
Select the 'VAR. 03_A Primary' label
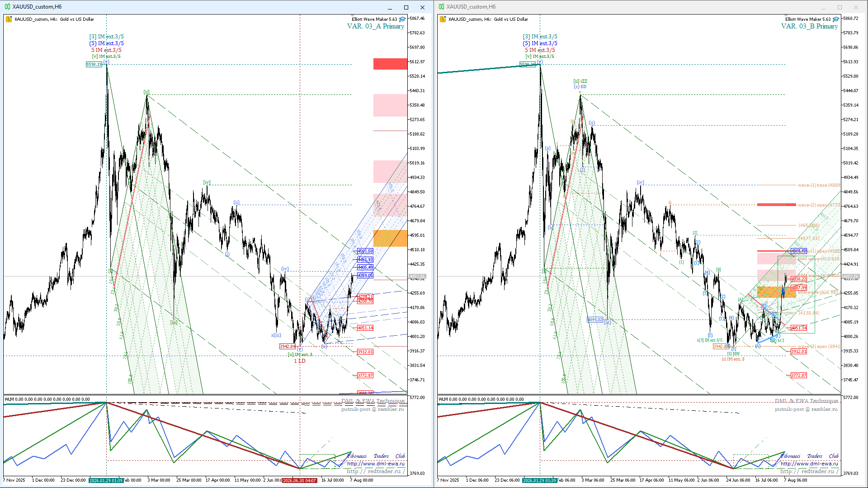click(376, 26)
